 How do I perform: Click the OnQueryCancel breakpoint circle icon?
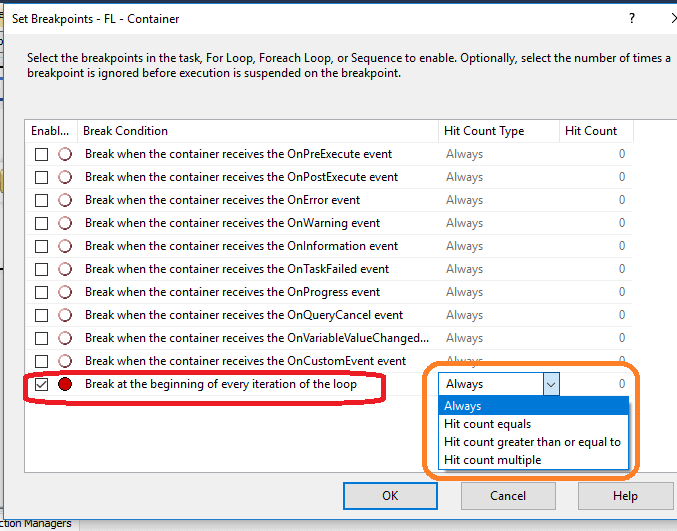coord(65,315)
